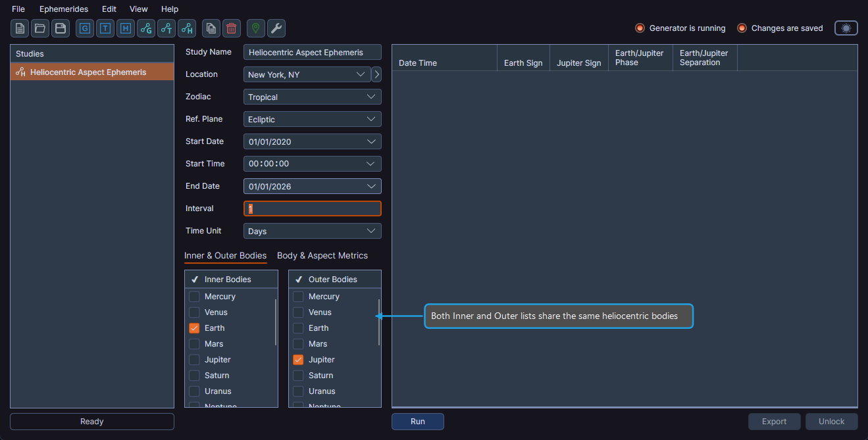Disable Jupiter in Outer Bodies
Viewport: 868px width, 440px height.
297,359
